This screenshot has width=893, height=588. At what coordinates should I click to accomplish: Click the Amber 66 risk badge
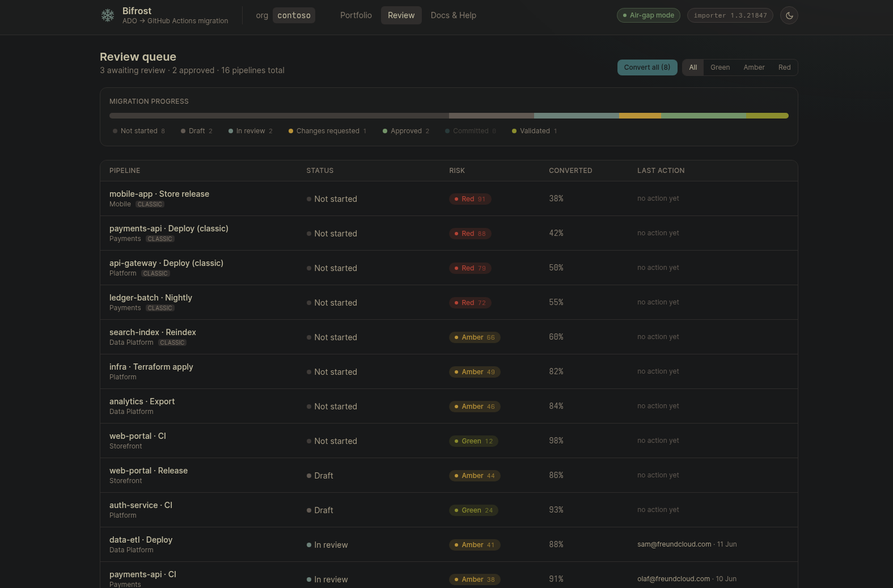tap(475, 337)
